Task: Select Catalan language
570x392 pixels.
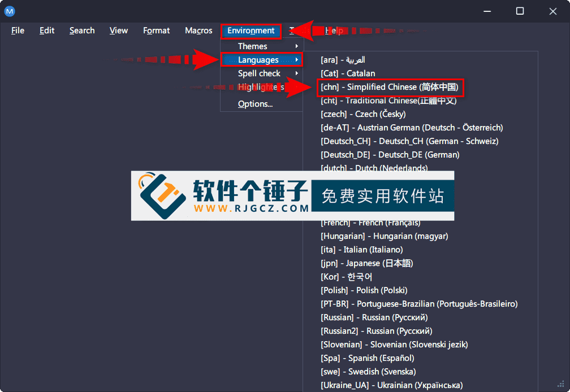Action: tap(348, 73)
